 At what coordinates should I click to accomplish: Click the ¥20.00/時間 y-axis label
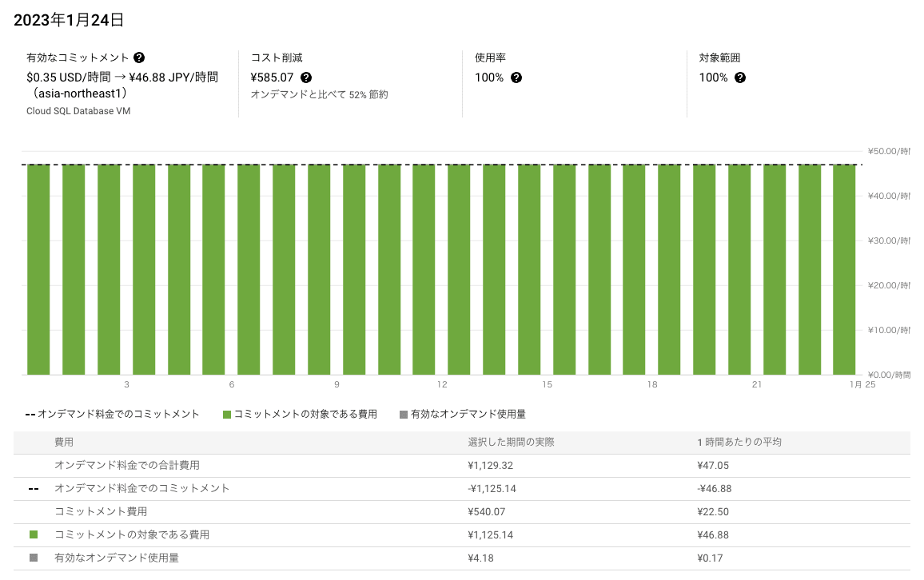click(x=889, y=285)
